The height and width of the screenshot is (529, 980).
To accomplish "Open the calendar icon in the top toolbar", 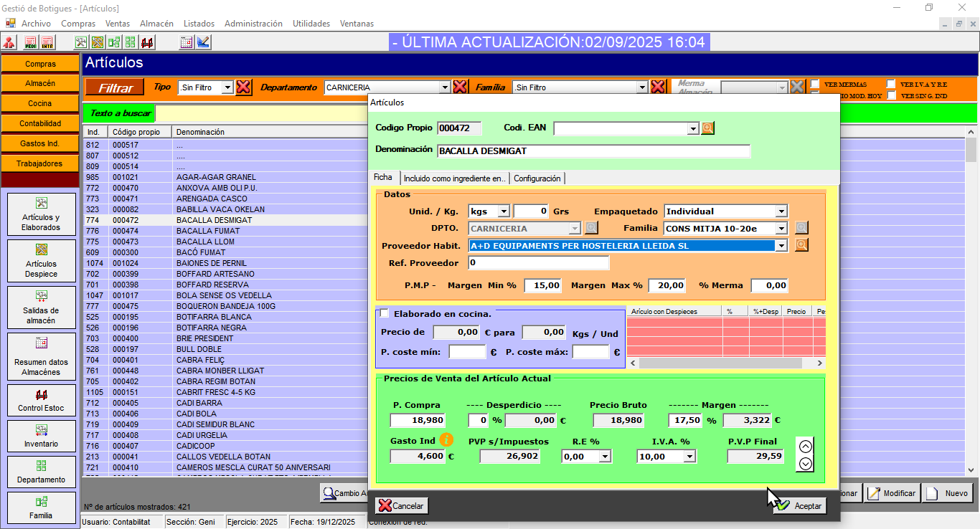I will [x=187, y=42].
